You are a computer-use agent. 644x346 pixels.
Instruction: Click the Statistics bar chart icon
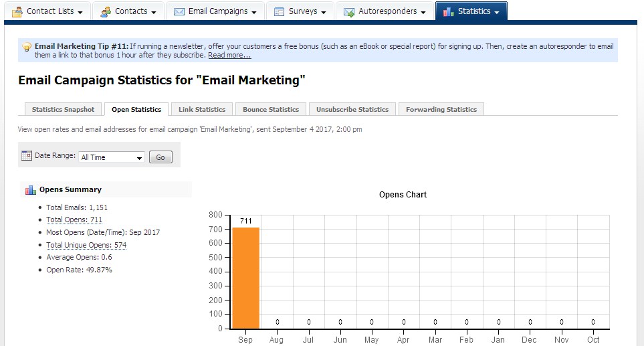point(449,11)
